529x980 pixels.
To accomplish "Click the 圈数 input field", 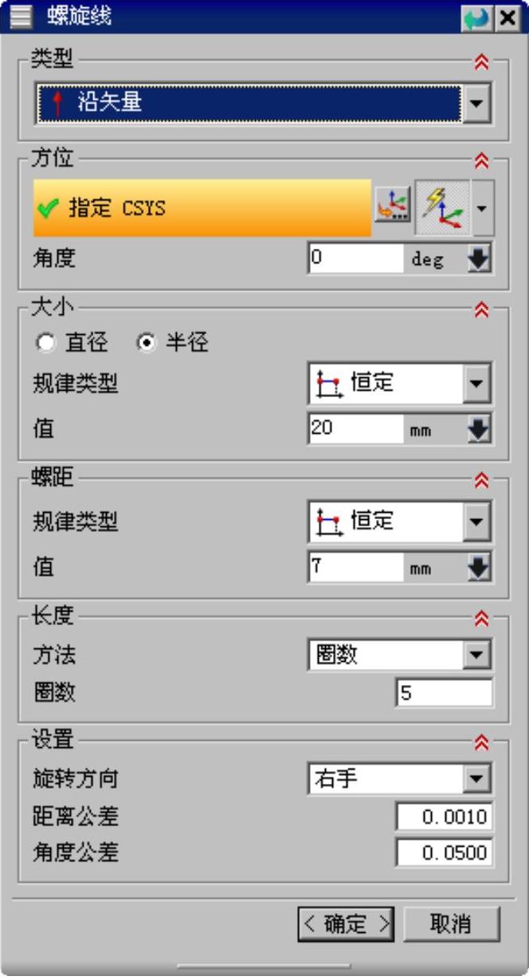I will 444,692.
